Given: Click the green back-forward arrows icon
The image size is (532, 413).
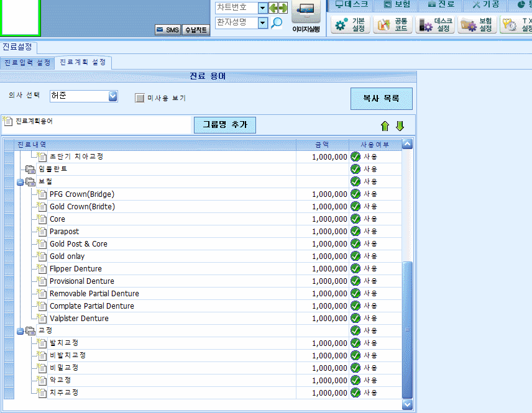Looking at the screenshot, I should 278,7.
